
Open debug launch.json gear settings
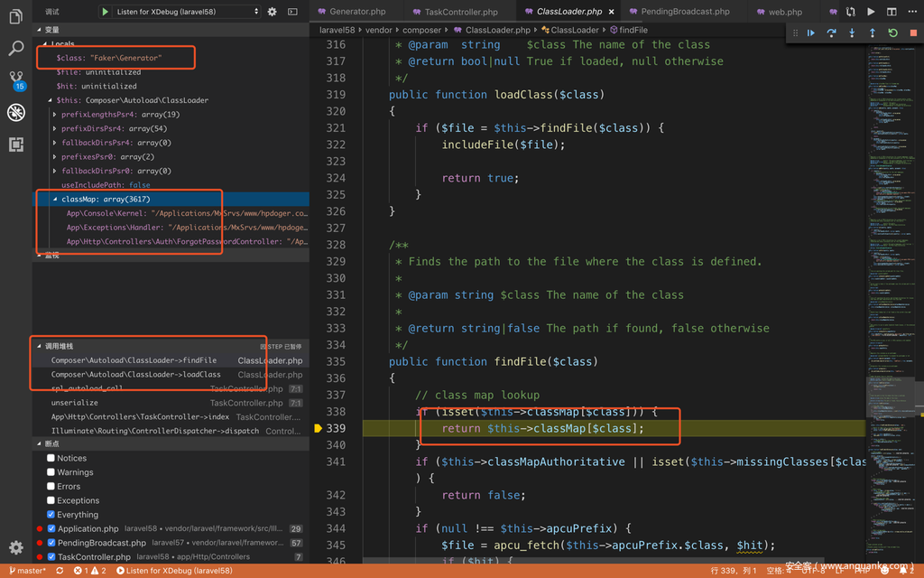tap(273, 12)
